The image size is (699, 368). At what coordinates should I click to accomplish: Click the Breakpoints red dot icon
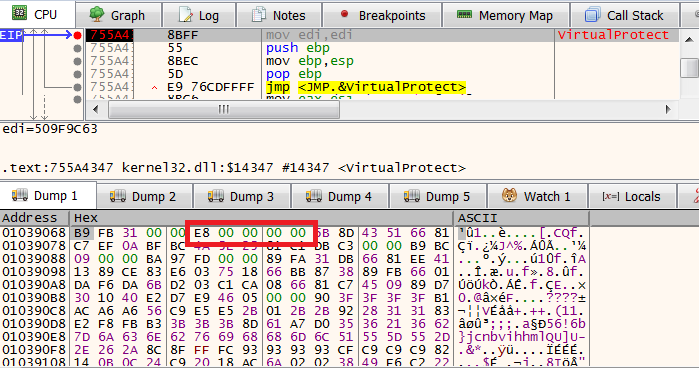pyautogui.click(x=344, y=14)
